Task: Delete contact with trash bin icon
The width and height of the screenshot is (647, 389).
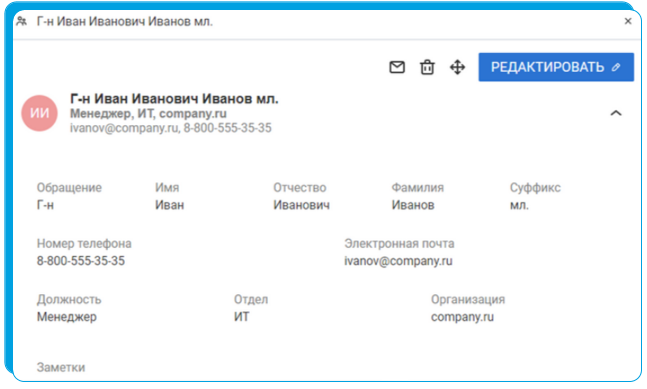Action: pos(427,67)
